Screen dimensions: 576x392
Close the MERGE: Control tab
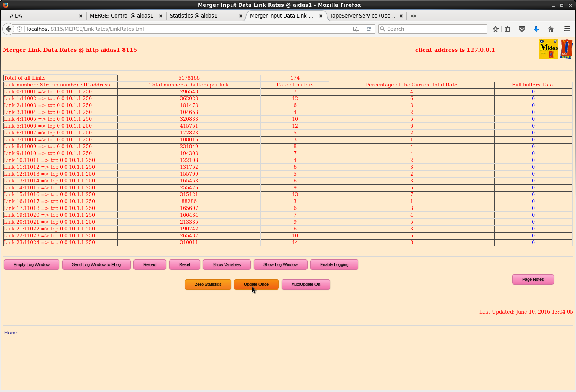(x=161, y=16)
